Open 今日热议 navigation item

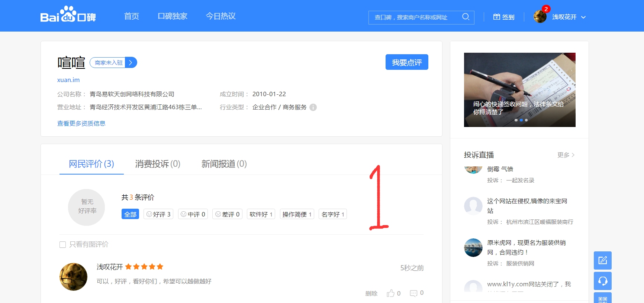pyautogui.click(x=221, y=16)
